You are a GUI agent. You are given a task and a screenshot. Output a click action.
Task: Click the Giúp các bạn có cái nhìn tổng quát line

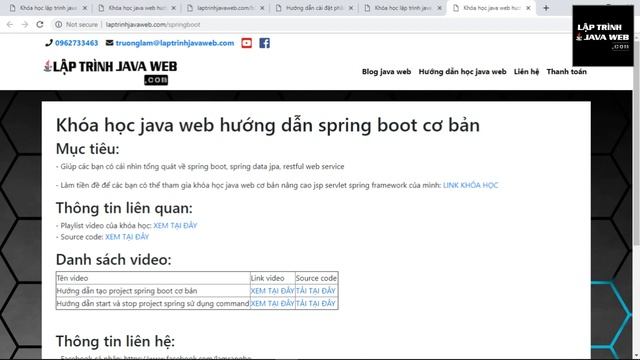coord(200,167)
